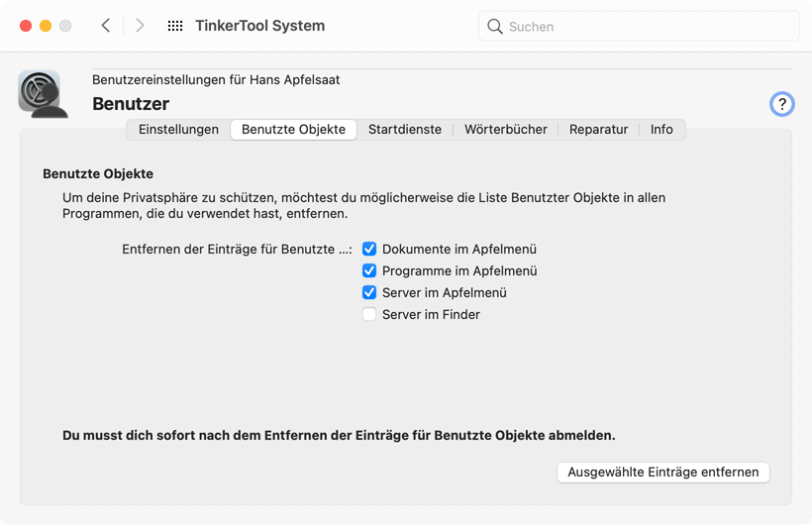Disable Server im Apfelmenü option
Image resolution: width=812 pixels, height=525 pixels.
[369, 292]
